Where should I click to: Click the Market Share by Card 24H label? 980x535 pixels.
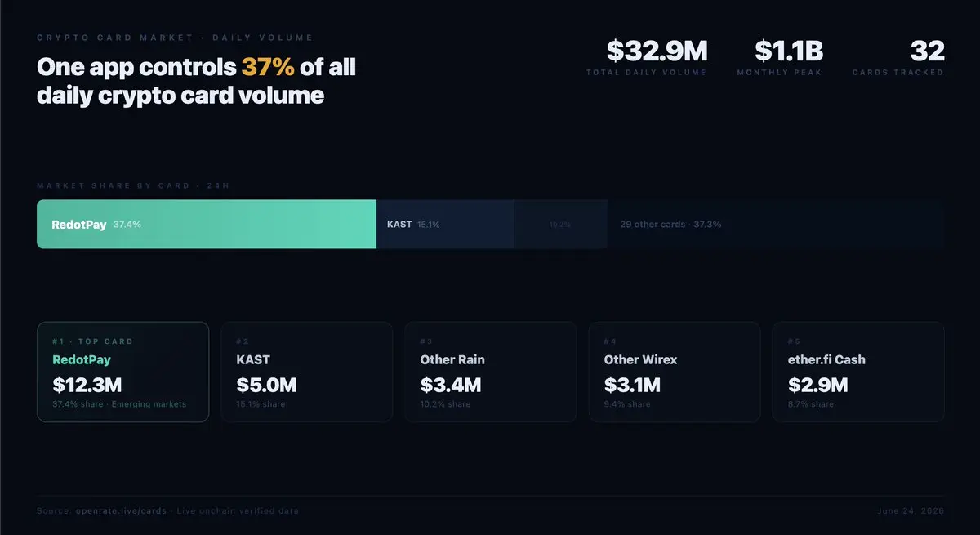point(133,186)
